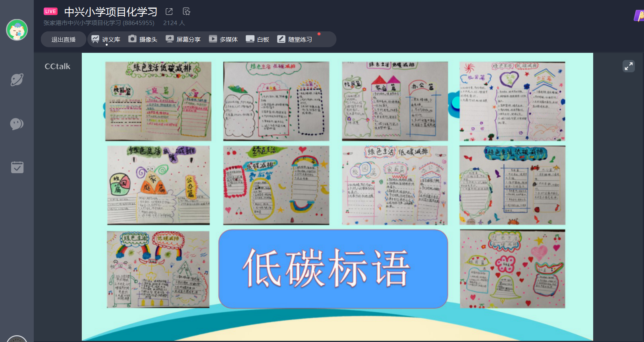
Task: Click the favorite star icon beside the title
Action: 187,12
